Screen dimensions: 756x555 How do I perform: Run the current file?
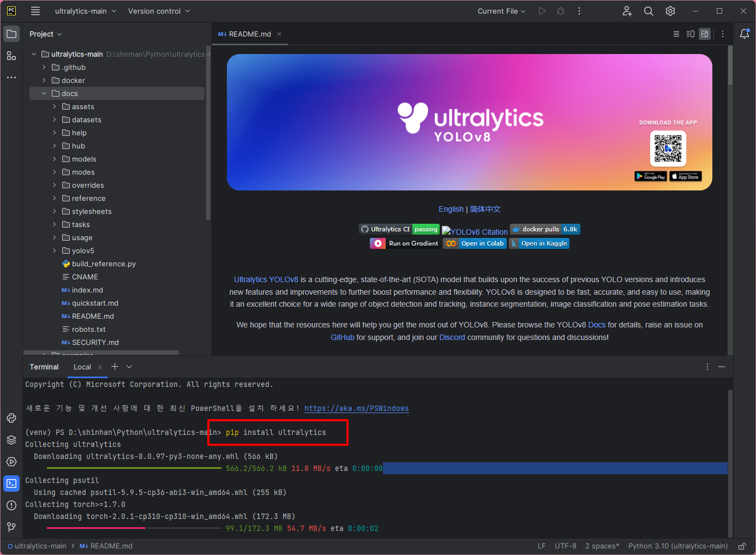point(542,11)
